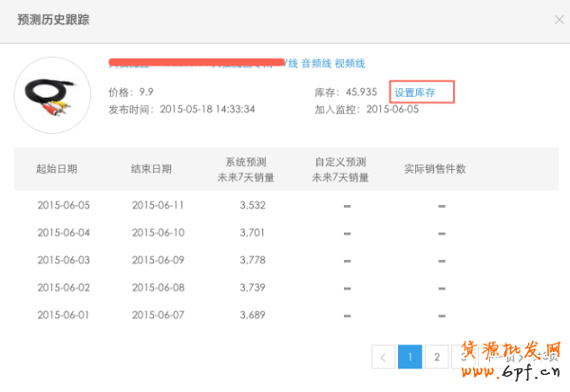Click the end date 2015-06-08 cell
Screen dimensions: 570x392
(158, 287)
